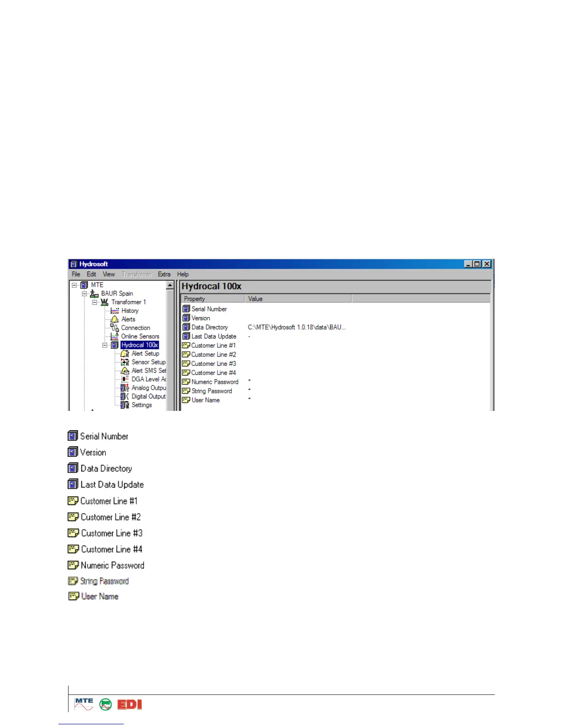This screenshot has height=728, width=563.
Task: Click note icon beside Customer Line #1 in Hydrosoft list
Action: 186,345
